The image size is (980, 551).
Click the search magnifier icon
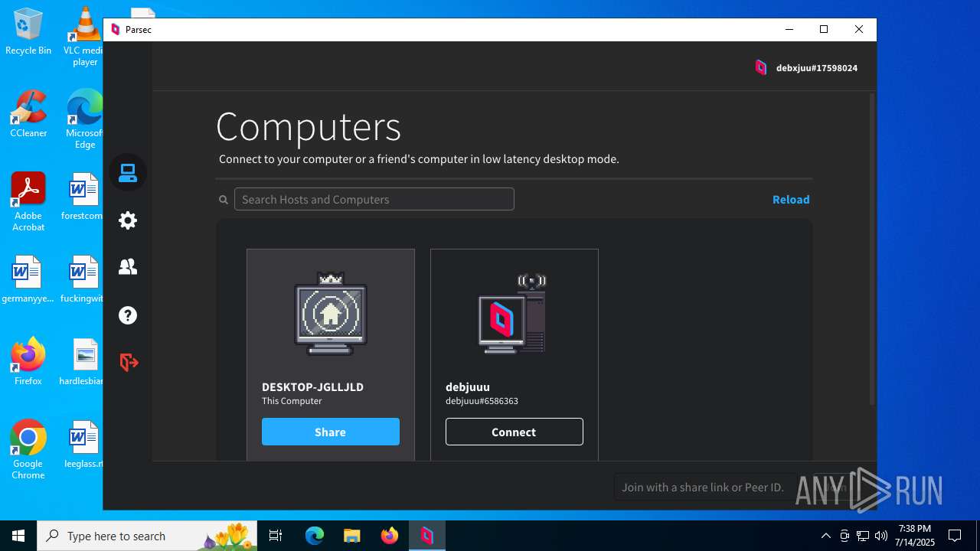click(x=224, y=200)
